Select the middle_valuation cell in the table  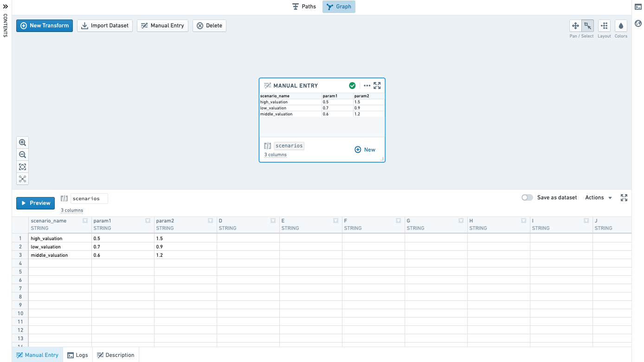(x=60, y=255)
